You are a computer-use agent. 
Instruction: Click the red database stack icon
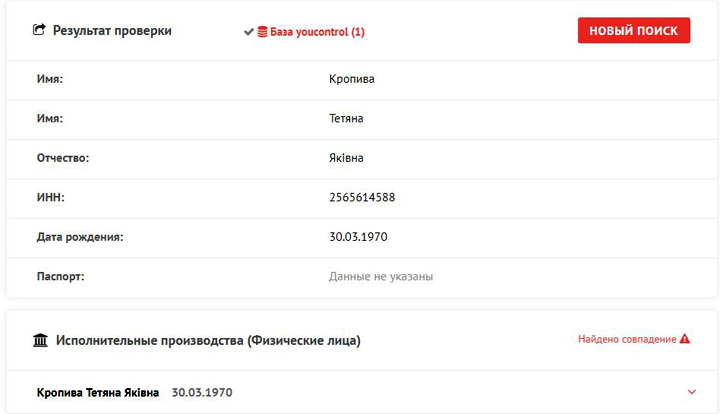[x=262, y=32]
